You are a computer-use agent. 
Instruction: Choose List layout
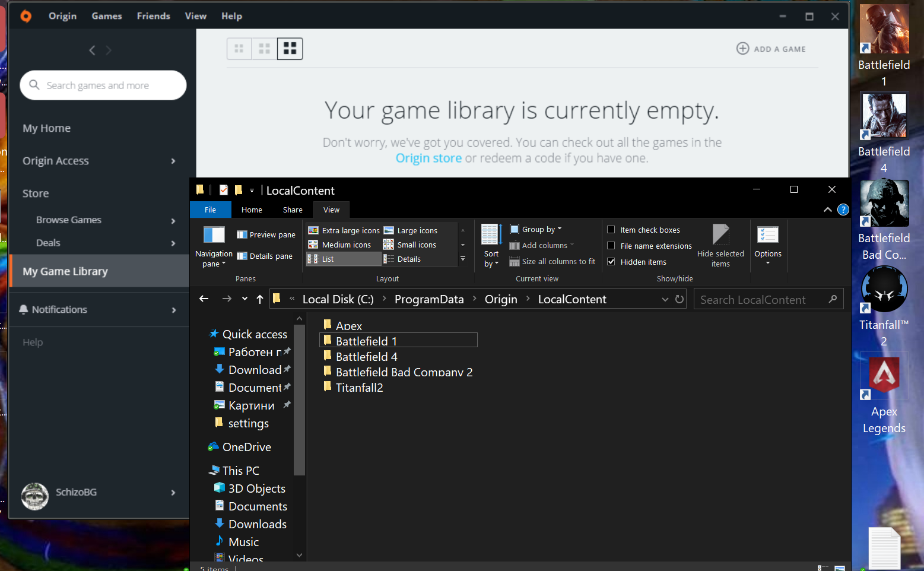[344, 259]
